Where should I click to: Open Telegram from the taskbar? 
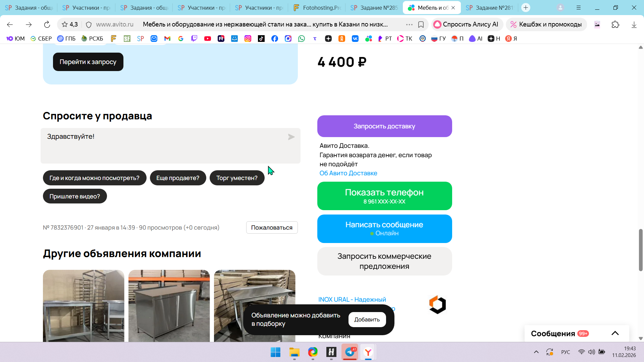tap(350, 352)
